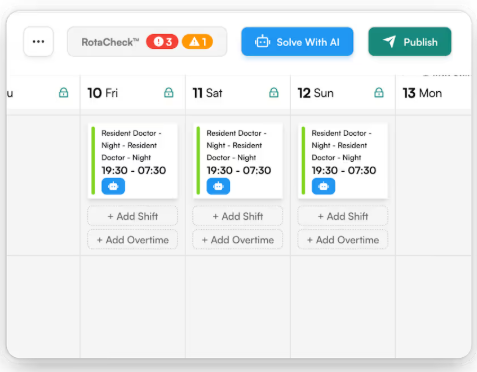Publish the rota
Screen dimensions: 477x372
click(x=410, y=42)
